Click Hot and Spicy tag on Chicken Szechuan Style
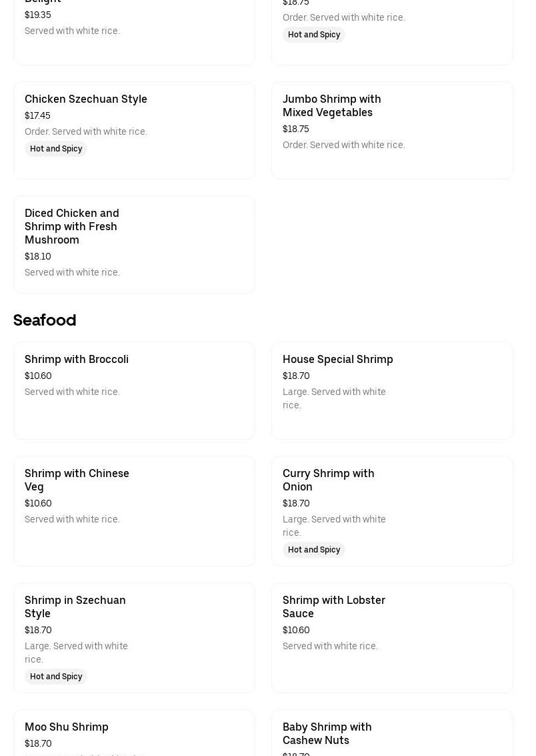This screenshot has height=756, width=536. coord(56,149)
